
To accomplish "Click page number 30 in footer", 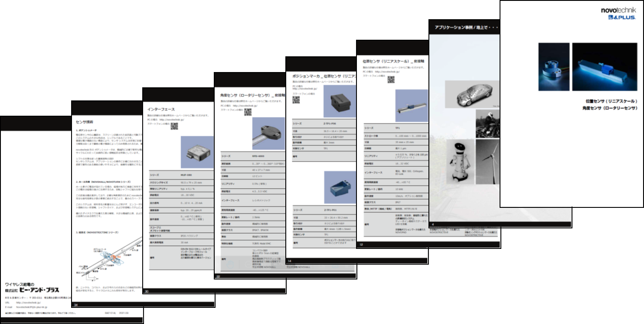I will [146, 292].
